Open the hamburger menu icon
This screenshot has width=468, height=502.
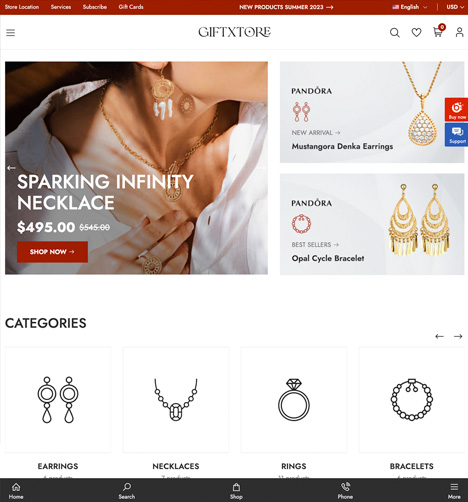(x=10, y=33)
